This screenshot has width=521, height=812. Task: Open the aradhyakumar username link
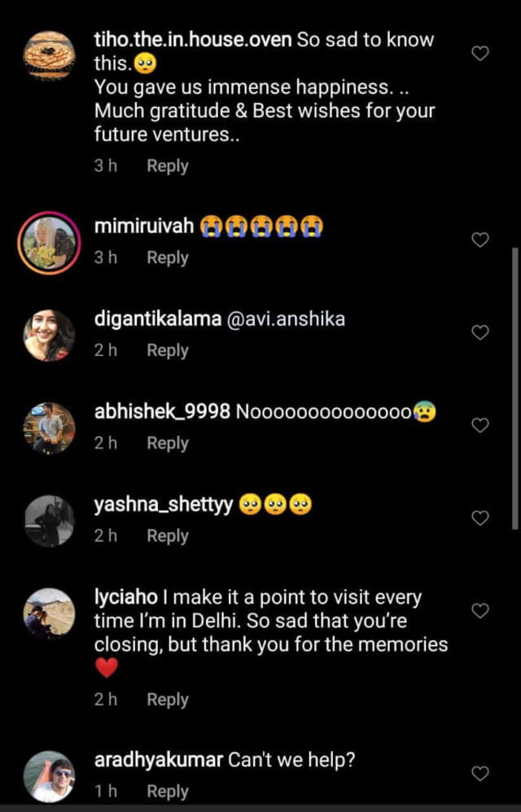click(159, 761)
